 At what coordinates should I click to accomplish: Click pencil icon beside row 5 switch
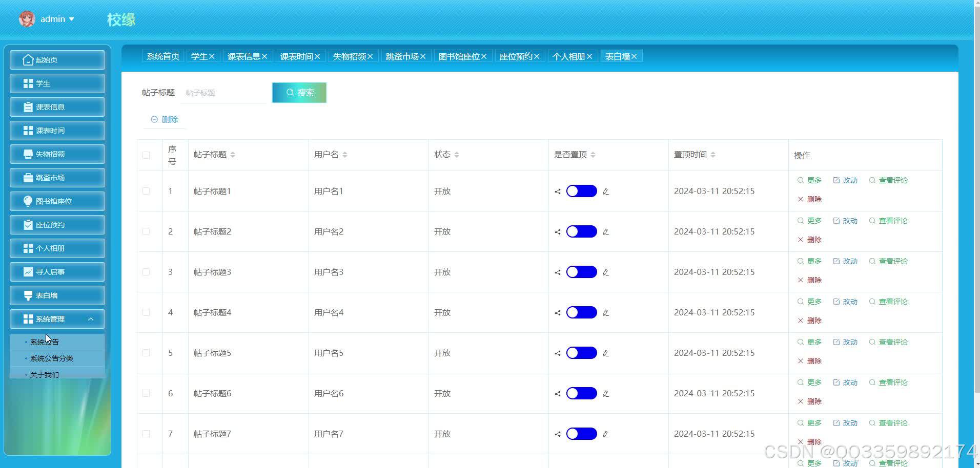[606, 353]
